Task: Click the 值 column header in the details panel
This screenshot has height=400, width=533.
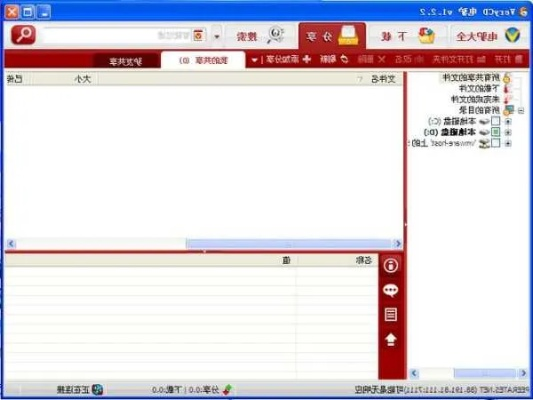Action: (151, 260)
